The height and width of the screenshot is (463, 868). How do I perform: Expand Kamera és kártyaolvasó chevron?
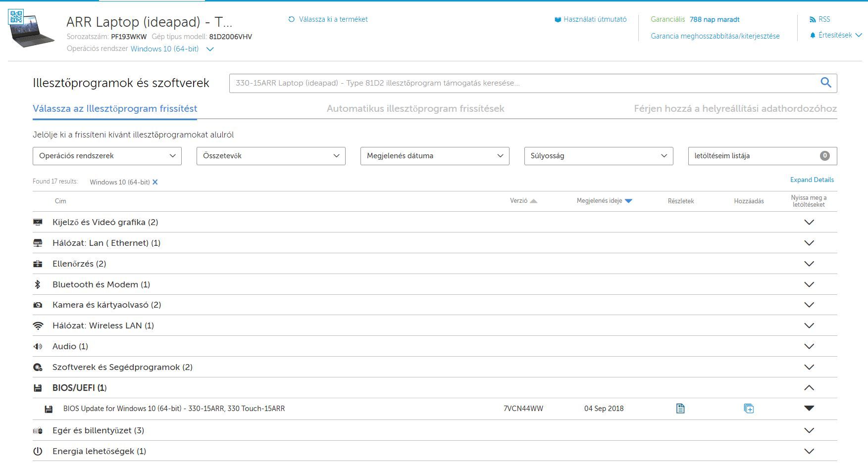pos(809,305)
